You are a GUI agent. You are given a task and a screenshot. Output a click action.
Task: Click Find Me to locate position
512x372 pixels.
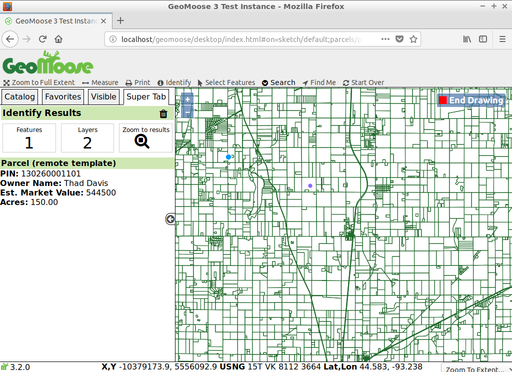(319, 82)
